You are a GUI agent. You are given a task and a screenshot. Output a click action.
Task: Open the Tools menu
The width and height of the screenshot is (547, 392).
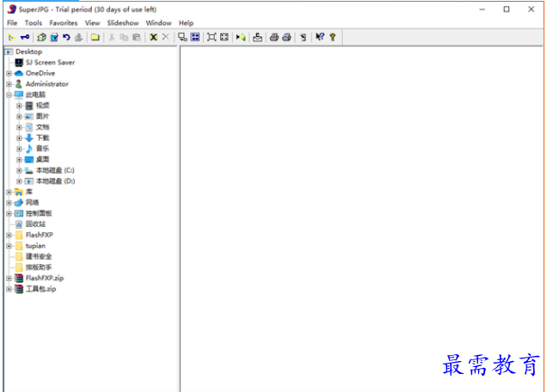[34, 23]
